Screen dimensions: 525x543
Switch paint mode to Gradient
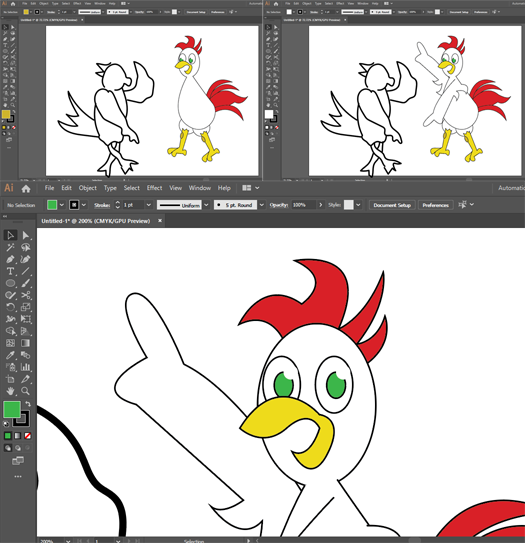pos(18,436)
